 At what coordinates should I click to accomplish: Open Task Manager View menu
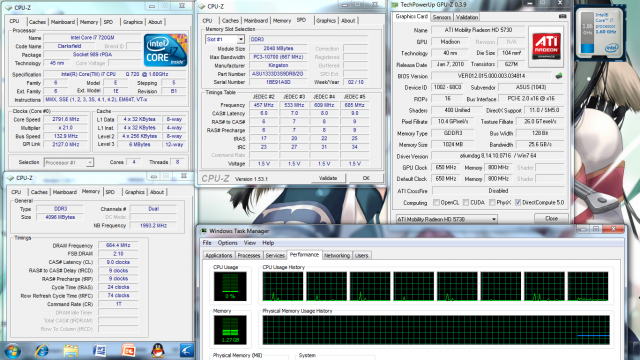pyautogui.click(x=250, y=243)
